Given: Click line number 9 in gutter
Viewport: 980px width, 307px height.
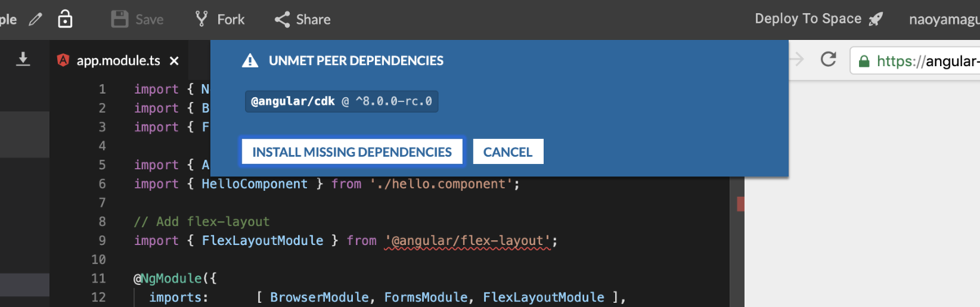Looking at the screenshot, I should 102,241.
